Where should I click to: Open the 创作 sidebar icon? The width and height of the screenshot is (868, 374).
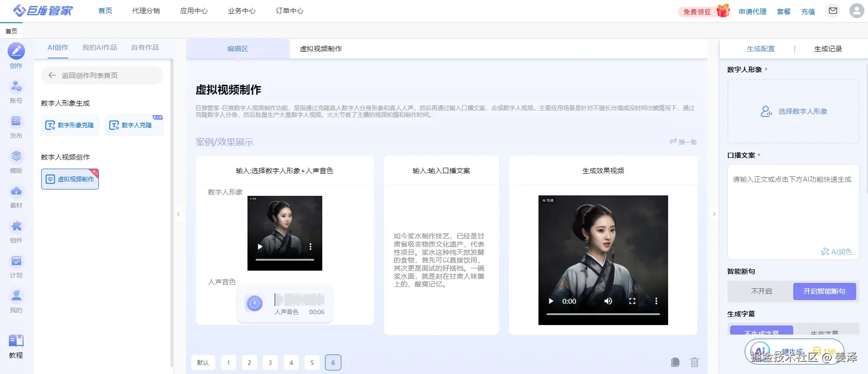(16, 51)
